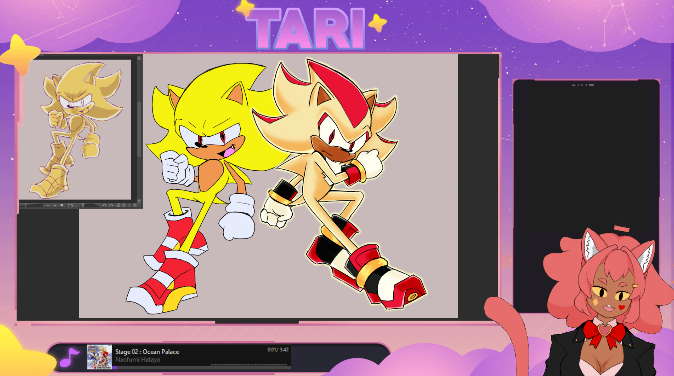Click the dark chat panel on the right
Viewport: 674px width, 376px height.
586,196
